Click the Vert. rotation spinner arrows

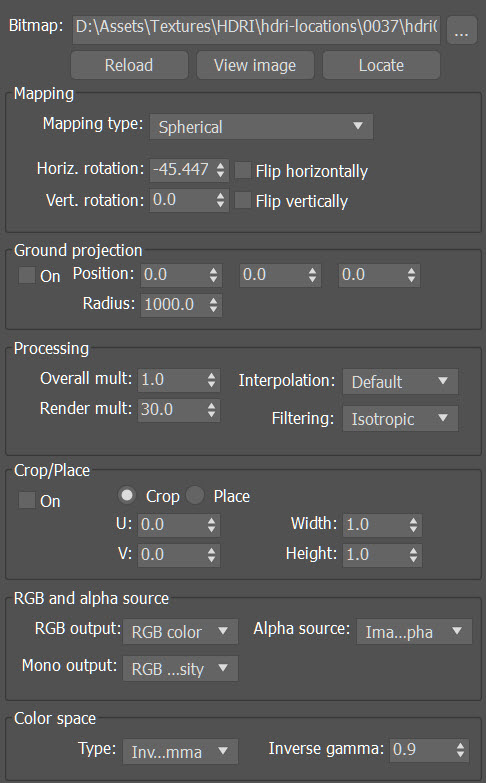tap(220, 200)
